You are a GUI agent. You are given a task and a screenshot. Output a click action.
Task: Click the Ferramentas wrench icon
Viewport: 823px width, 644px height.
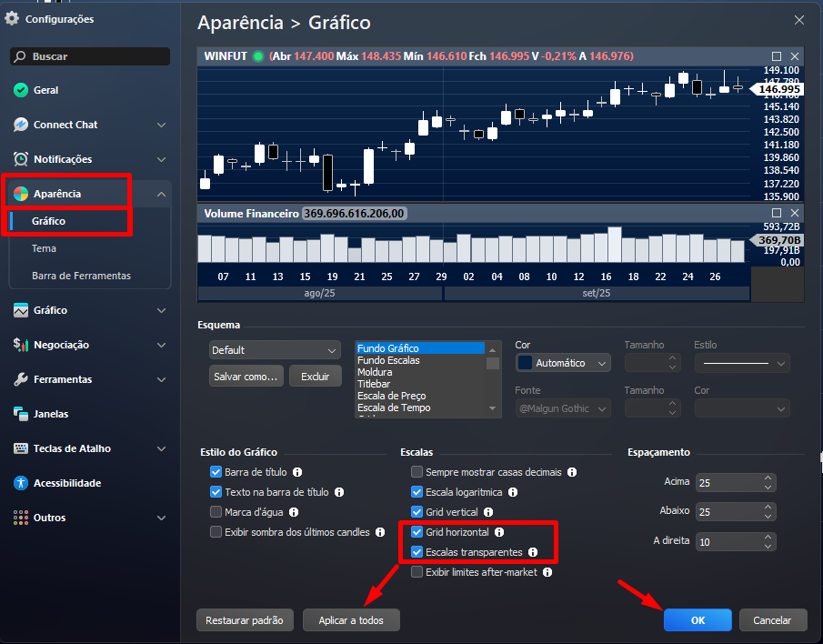click(x=21, y=379)
